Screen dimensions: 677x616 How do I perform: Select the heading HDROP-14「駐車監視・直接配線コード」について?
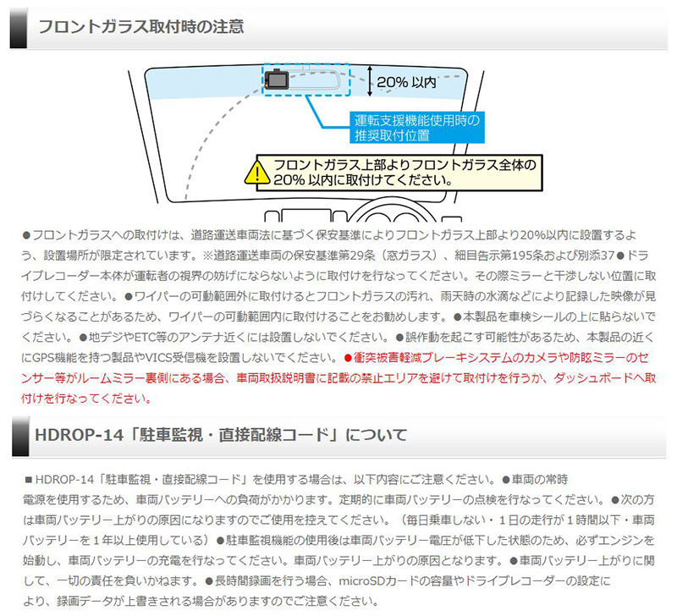(221, 435)
